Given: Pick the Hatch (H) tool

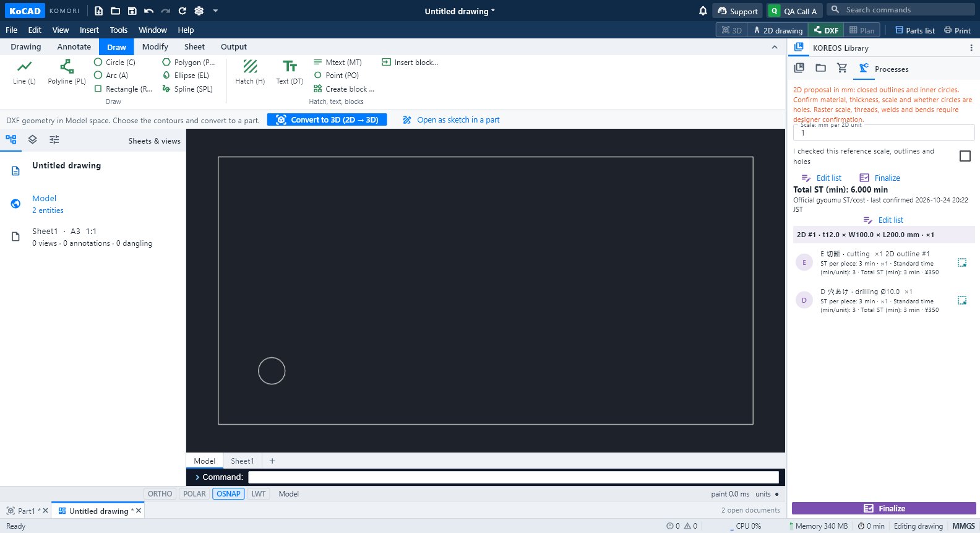Looking at the screenshot, I should [250, 72].
